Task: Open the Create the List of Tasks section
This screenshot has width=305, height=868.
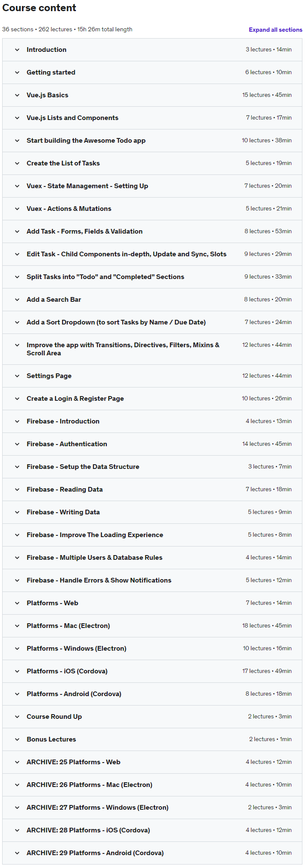Action: [x=152, y=163]
